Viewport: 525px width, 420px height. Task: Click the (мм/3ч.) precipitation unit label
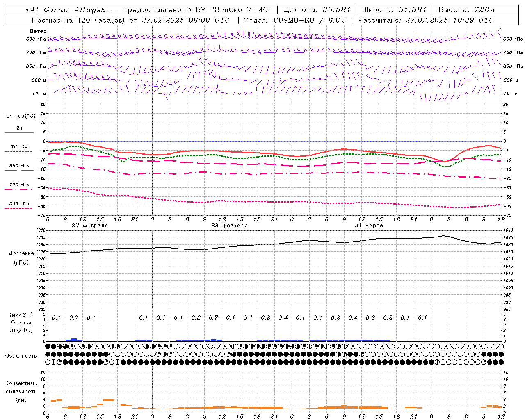tap(21, 315)
